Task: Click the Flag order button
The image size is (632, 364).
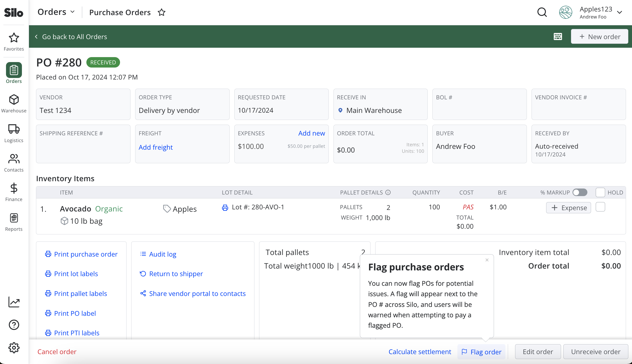Action: pyautogui.click(x=481, y=352)
